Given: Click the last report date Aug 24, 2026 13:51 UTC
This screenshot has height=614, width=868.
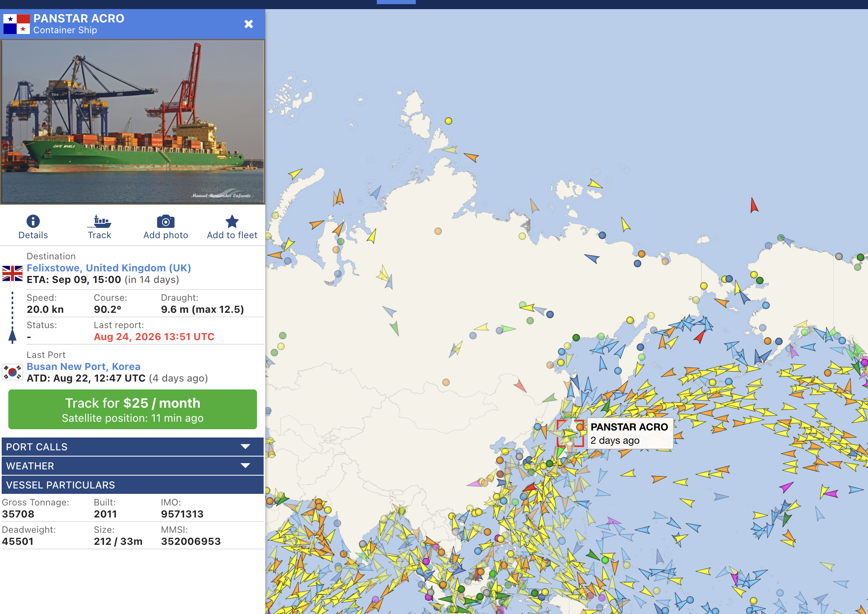Looking at the screenshot, I should pos(154,337).
